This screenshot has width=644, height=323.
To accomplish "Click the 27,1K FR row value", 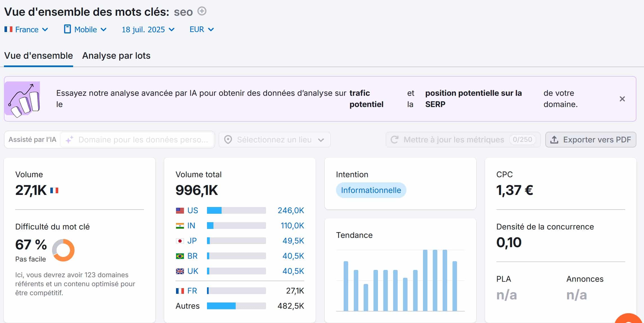I will click(295, 291).
